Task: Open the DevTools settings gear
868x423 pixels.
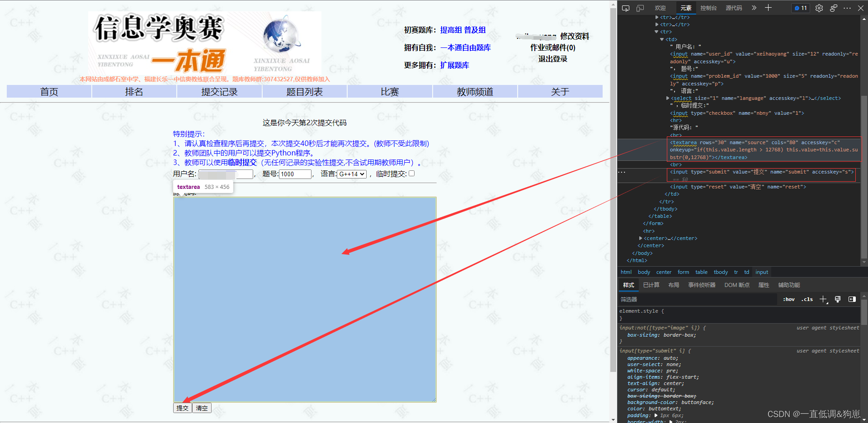Action: 819,8
